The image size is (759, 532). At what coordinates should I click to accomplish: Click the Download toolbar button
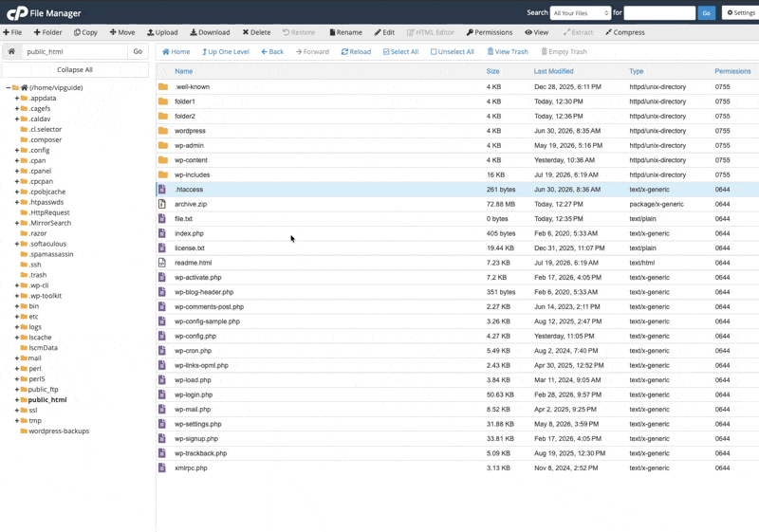210,32
